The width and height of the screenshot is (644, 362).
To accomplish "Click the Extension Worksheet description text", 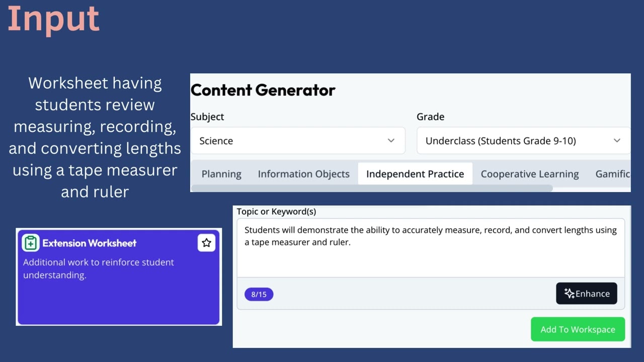I will (x=99, y=268).
